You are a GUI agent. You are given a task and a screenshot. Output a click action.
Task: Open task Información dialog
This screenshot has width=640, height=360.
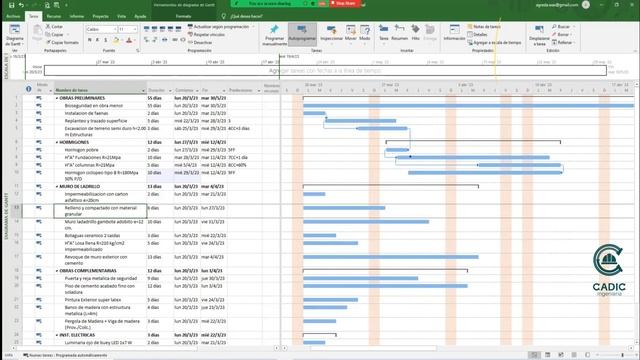click(x=454, y=33)
